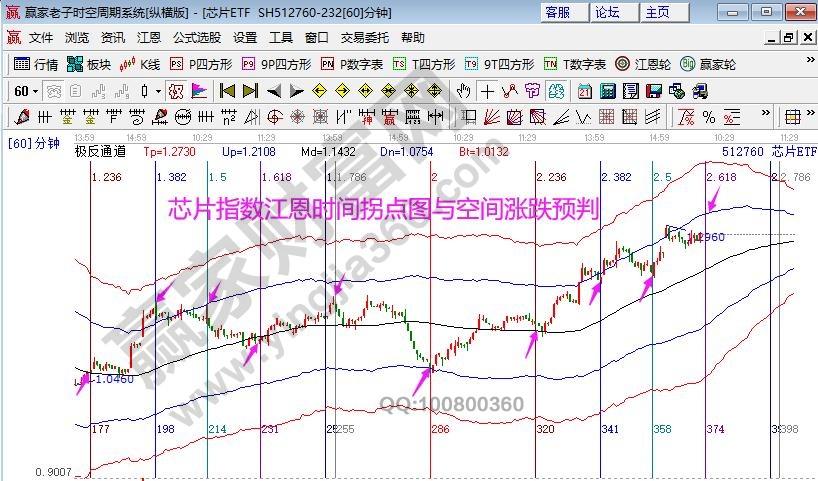The width and height of the screenshot is (818, 481).
Task: Click the 论坛 forum button
Action: 607,12
